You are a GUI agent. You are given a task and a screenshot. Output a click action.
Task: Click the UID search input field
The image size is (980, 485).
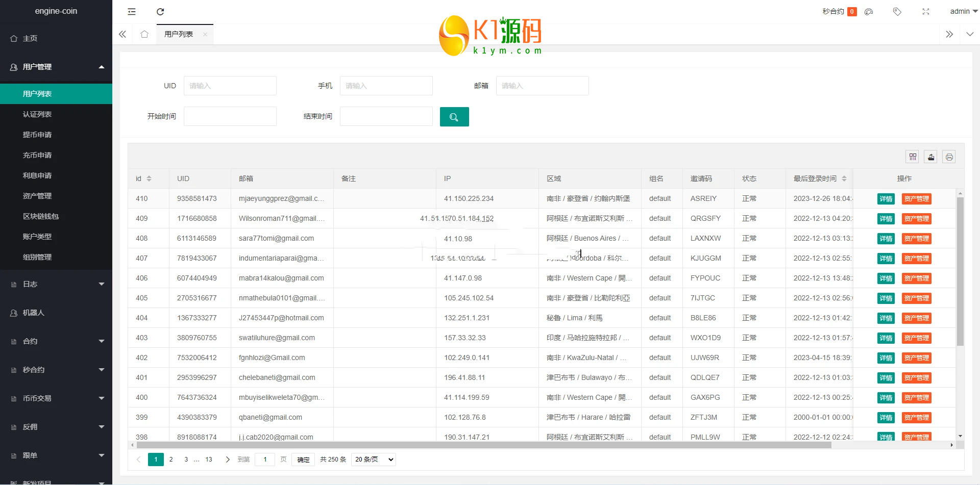click(x=230, y=86)
